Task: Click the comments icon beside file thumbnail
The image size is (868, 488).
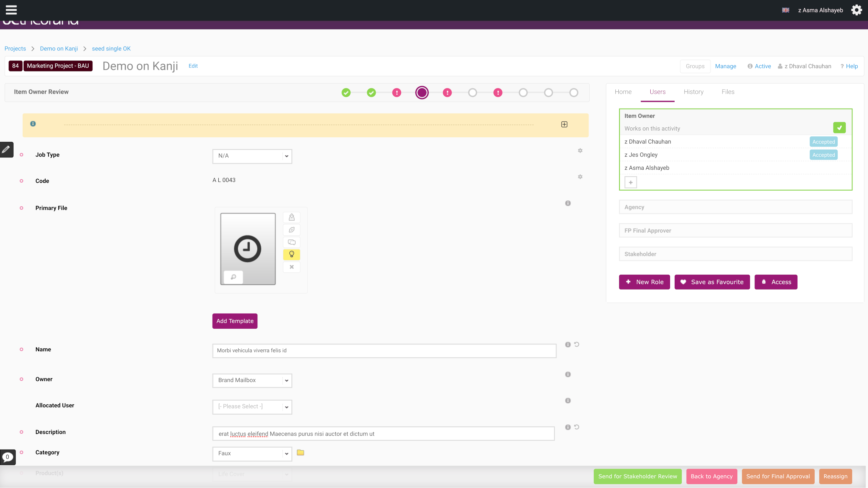Action: click(291, 242)
